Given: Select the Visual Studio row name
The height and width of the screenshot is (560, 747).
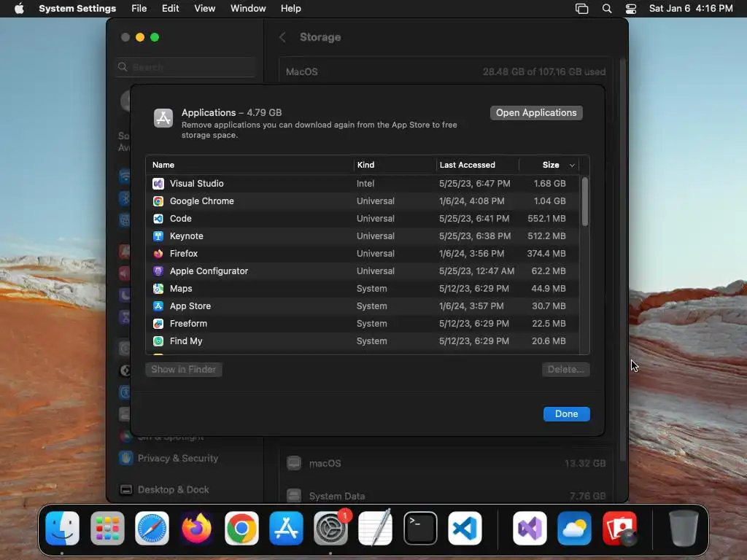Looking at the screenshot, I should 197,183.
